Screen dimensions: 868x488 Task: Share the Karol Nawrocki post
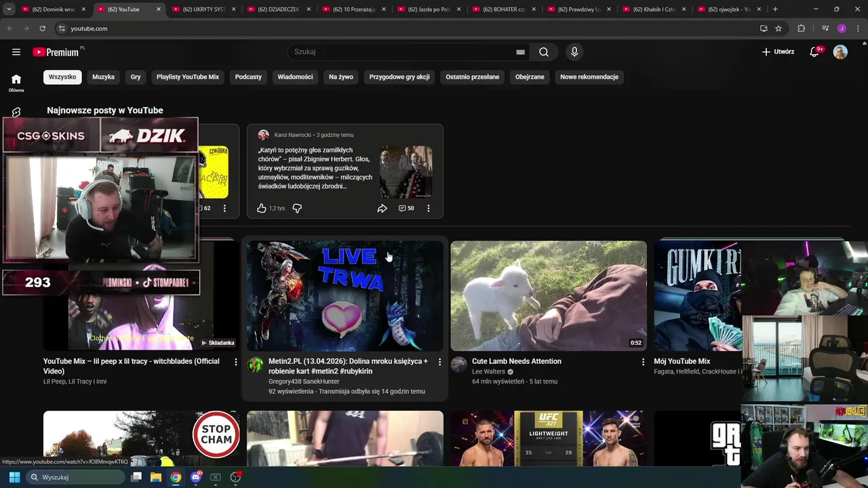point(382,208)
